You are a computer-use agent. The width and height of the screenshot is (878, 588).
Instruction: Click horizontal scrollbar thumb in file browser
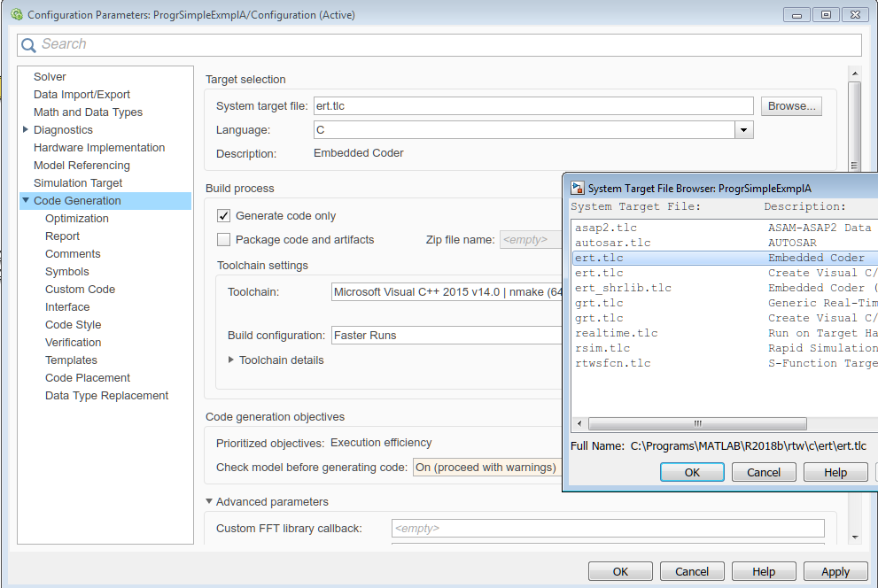(697, 423)
